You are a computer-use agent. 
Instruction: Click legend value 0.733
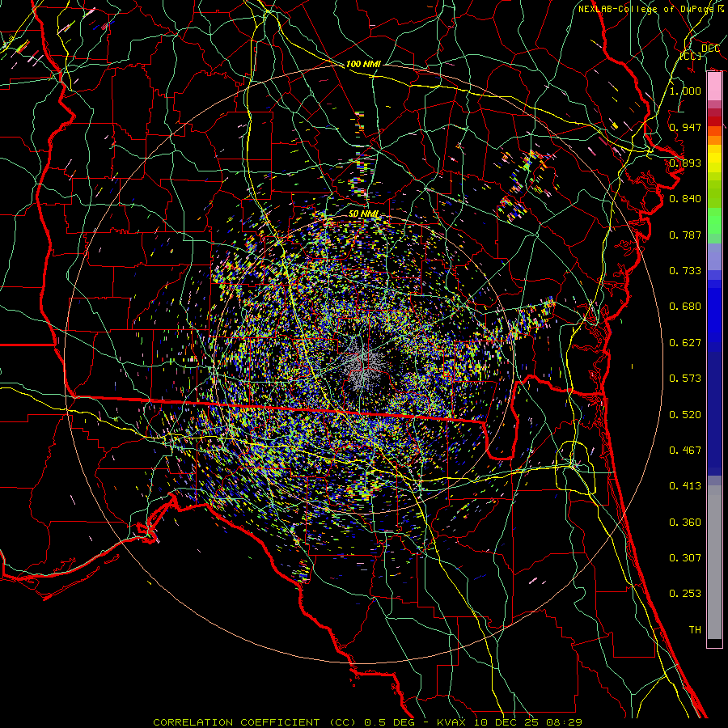pos(685,271)
